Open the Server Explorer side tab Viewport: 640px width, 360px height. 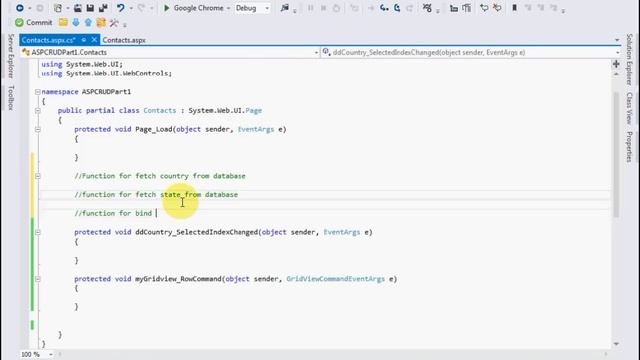pyautogui.click(x=11, y=56)
